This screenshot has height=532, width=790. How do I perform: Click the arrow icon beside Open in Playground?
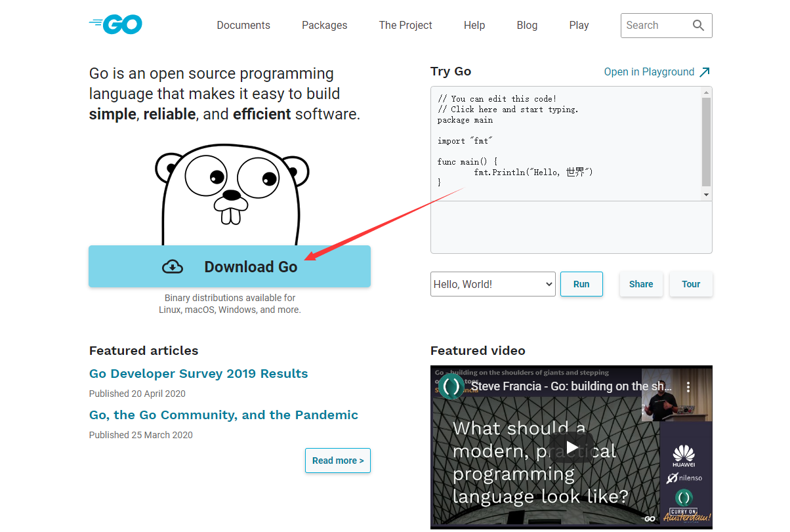click(x=705, y=72)
